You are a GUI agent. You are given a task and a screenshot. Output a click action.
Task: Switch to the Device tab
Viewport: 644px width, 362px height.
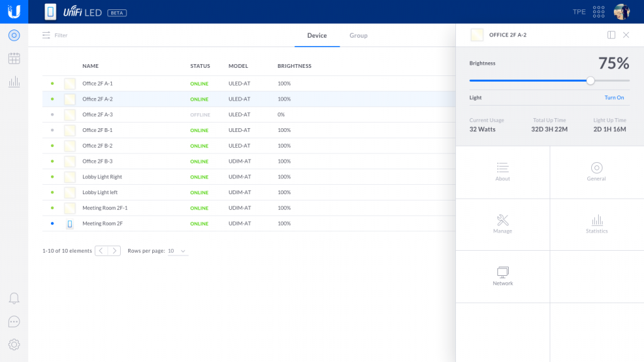[x=317, y=36]
